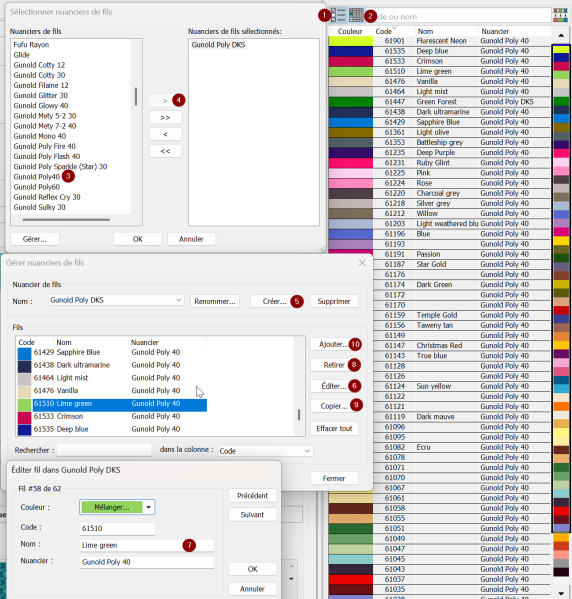Click Annuler in Éditer fil dialog
Image resolution: width=572 pixels, height=599 pixels.
[252, 589]
